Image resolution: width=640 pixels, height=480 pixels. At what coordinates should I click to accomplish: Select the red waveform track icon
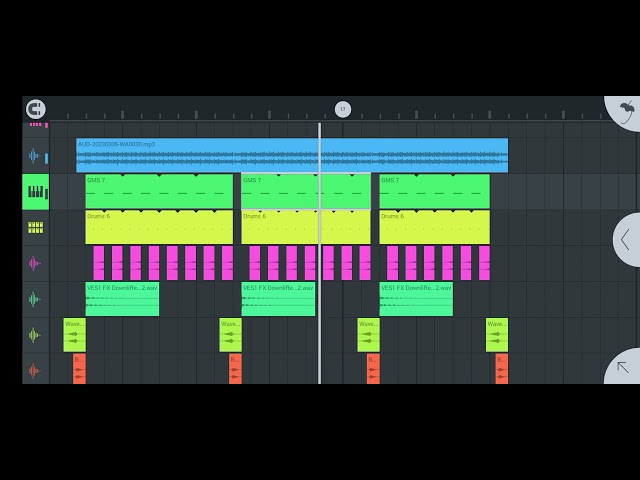tap(35, 371)
